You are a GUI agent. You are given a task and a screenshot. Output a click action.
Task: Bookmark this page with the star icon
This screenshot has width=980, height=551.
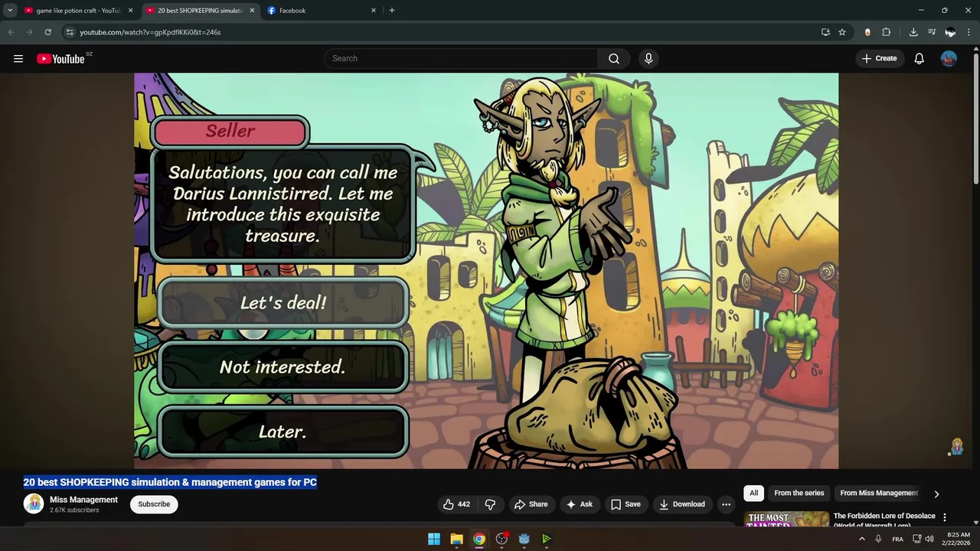coord(842,32)
